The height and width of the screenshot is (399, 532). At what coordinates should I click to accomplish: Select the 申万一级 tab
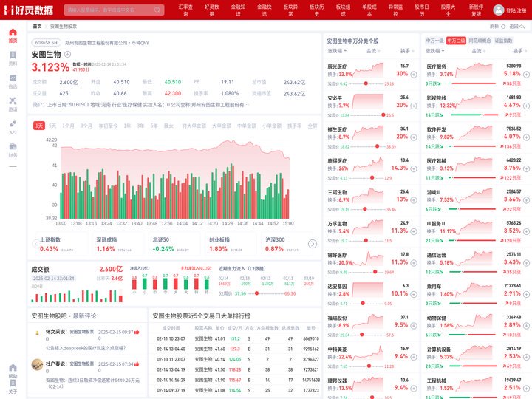pyautogui.click(x=434, y=41)
